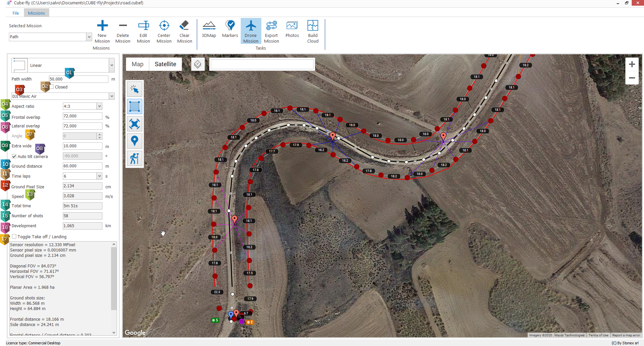Click the Ground distance value field
Image resolution: width=644 pixels, height=346 pixels.
82,166
